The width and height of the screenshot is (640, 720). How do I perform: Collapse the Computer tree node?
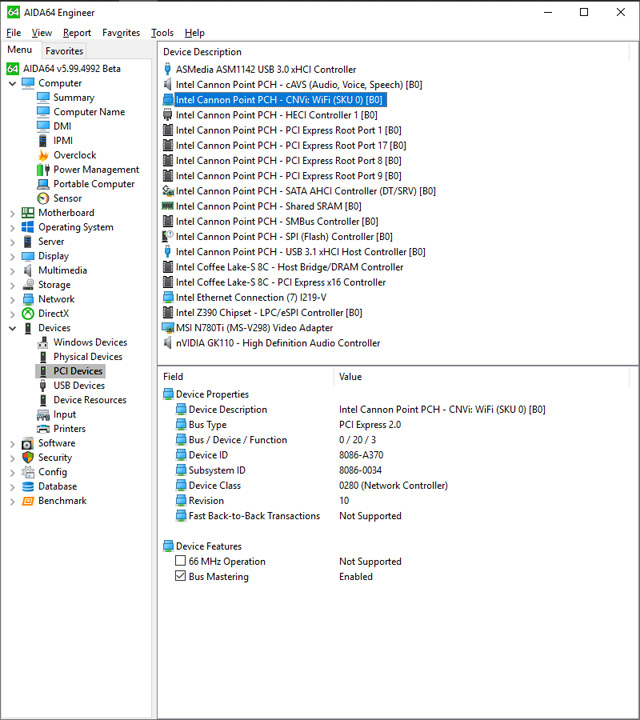click(12, 84)
